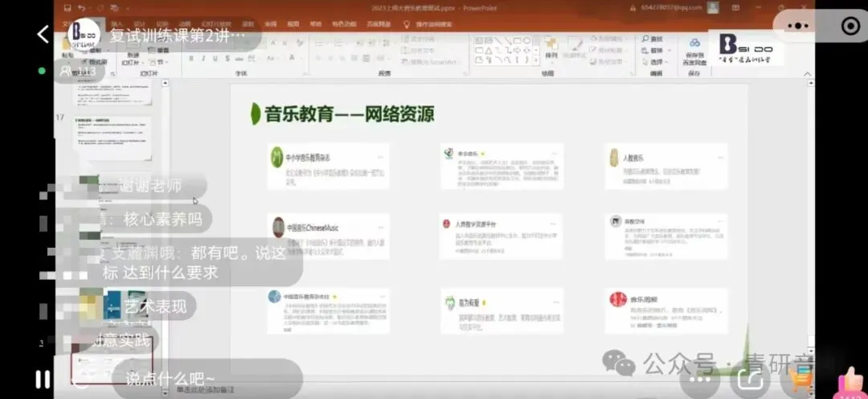Click the 中小学音乐教育杂志 card

pyautogui.click(x=328, y=167)
